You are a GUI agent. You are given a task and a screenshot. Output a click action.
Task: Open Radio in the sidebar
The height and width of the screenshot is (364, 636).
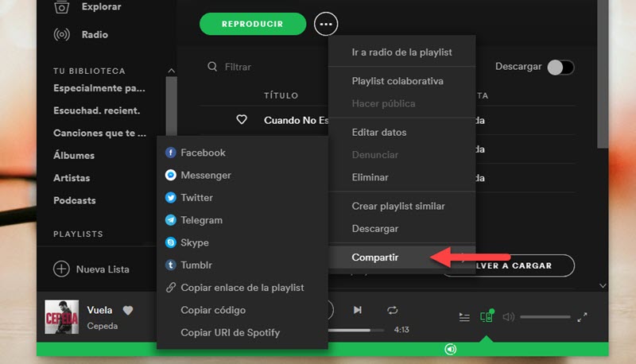94,35
